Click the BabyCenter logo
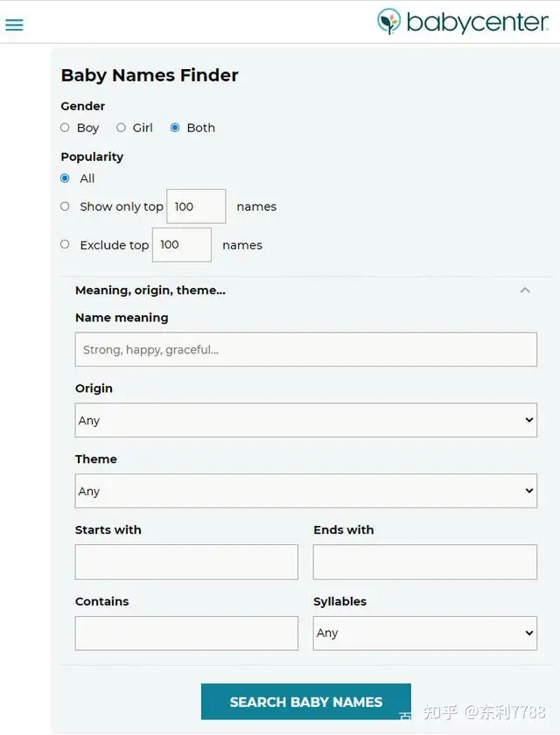Viewport: 560px width, 735px height. tap(462, 22)
